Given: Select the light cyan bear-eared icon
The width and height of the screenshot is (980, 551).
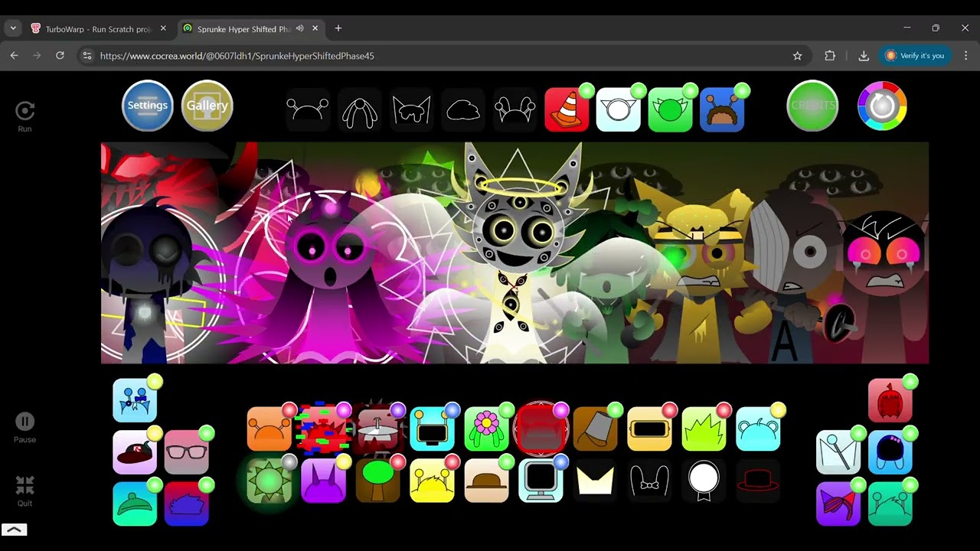Looking at the screenshot, I should coord(758,429).
